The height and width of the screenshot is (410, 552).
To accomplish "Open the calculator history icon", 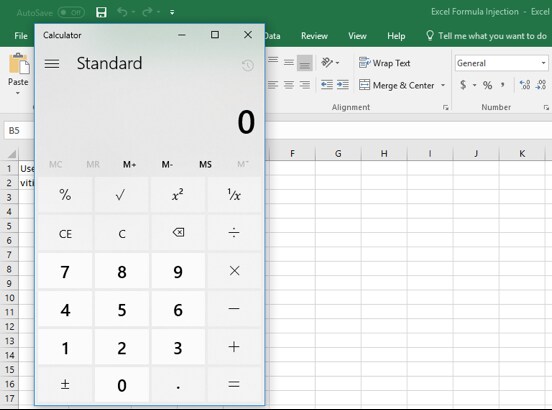I will click(247, 65).
